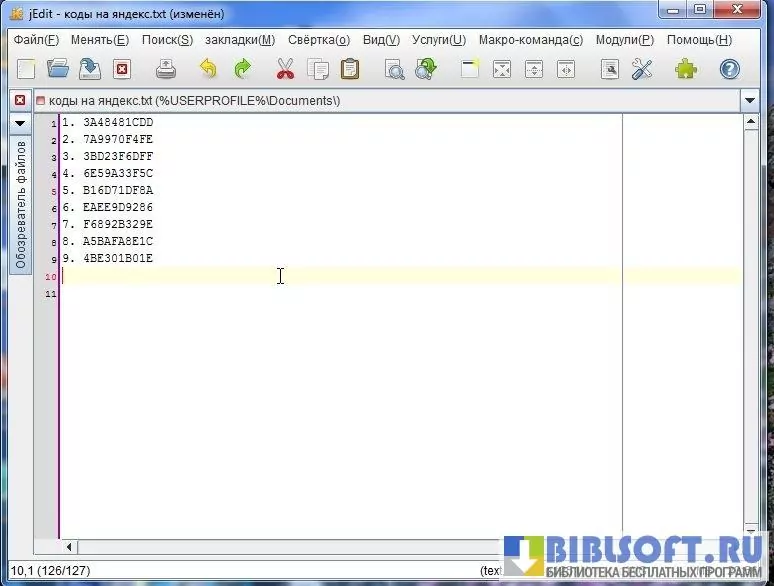Paste from the clipboard icon

[350, 69]
